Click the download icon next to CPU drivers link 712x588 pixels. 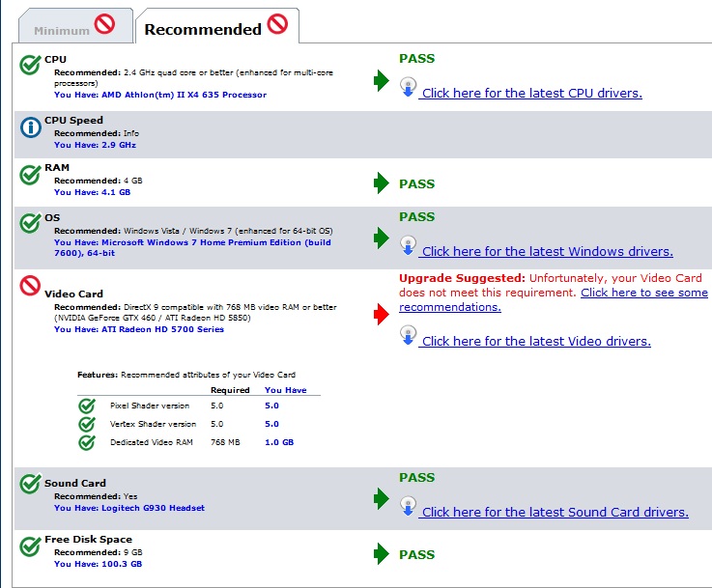[x=409, y=87]
